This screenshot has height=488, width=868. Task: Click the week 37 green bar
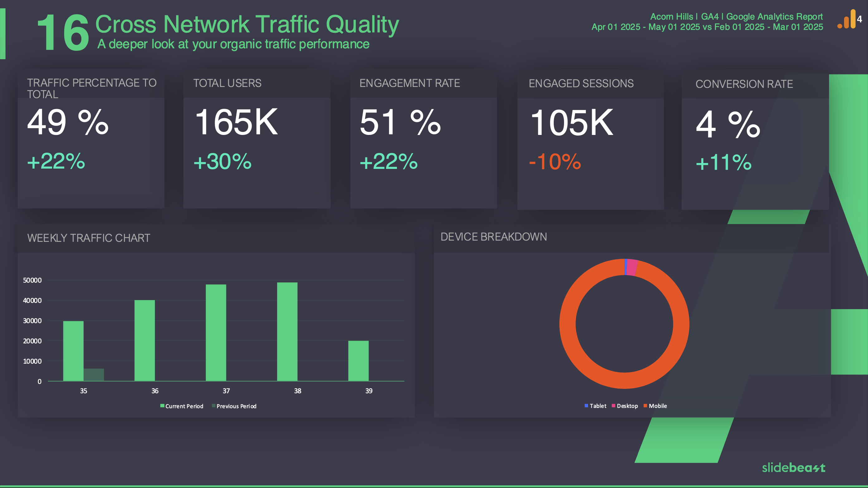point(216,333)
